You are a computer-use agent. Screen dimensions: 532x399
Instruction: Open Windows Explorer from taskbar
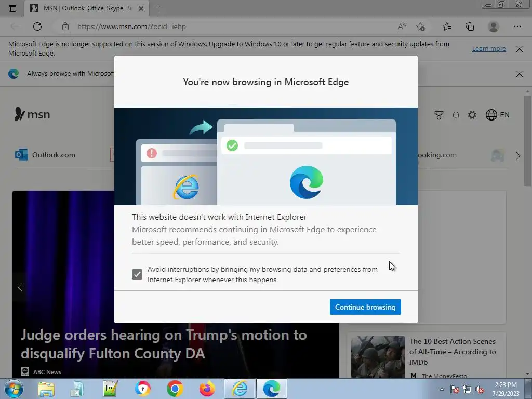[46, 389]
